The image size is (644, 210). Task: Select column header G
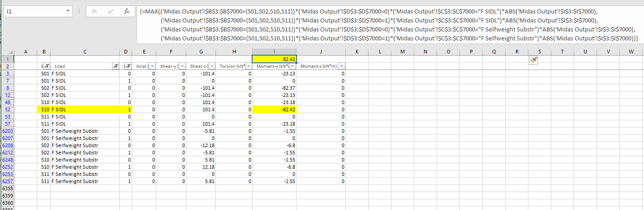click(201, 52)
